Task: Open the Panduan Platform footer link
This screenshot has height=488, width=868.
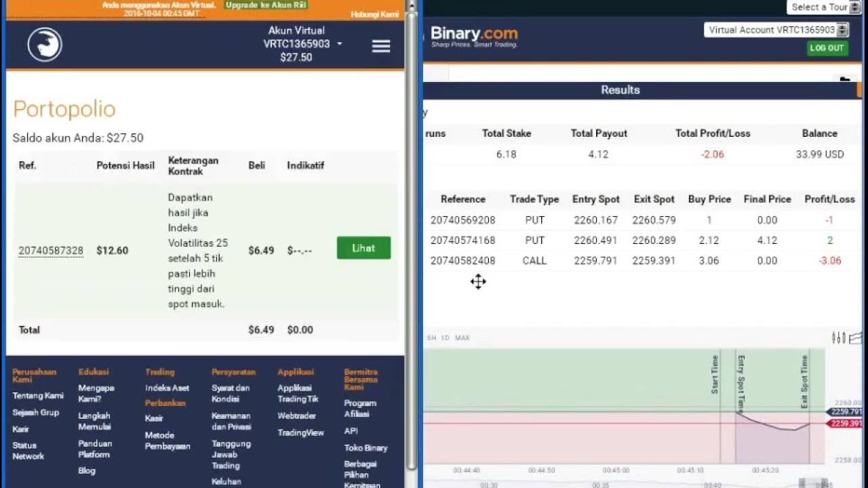Action: pyautogui.click(x=96, y=449)
